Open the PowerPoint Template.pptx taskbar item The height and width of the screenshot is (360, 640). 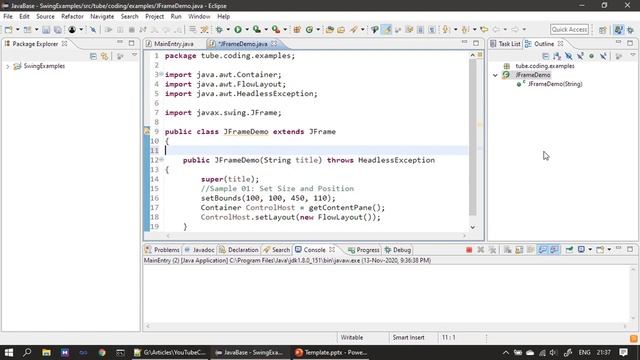coord(331,352)
